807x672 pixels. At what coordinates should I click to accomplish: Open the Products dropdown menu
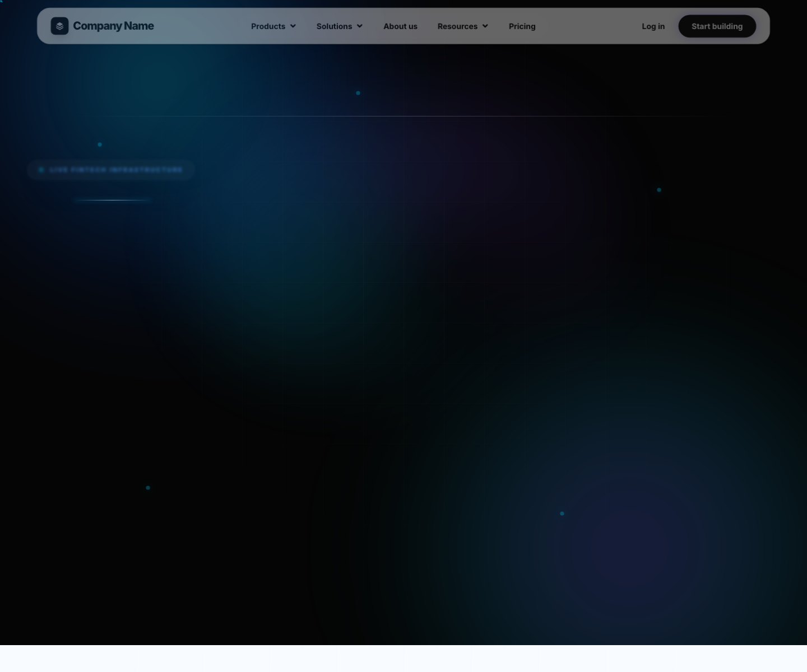[273, 26]
